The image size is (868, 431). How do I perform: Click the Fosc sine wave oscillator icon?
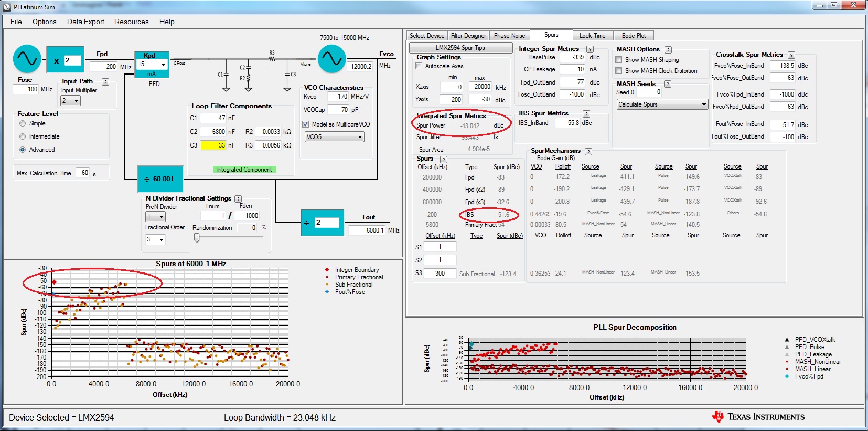[x=27, y=59]
